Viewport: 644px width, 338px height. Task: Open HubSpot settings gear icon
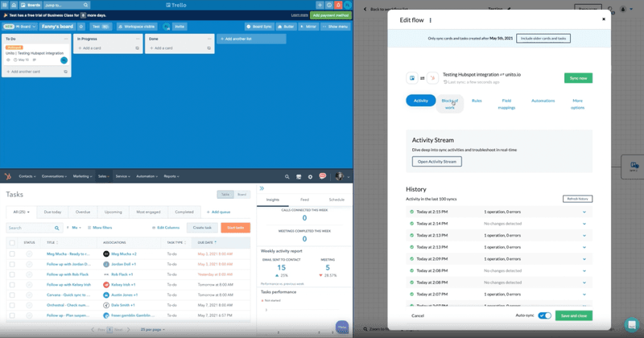(310, 176)
